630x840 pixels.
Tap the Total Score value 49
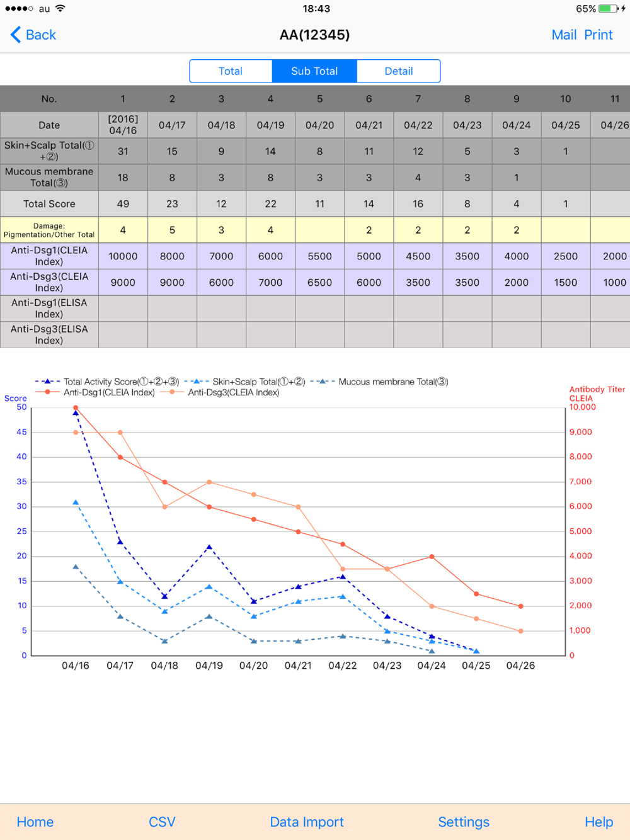123,204
